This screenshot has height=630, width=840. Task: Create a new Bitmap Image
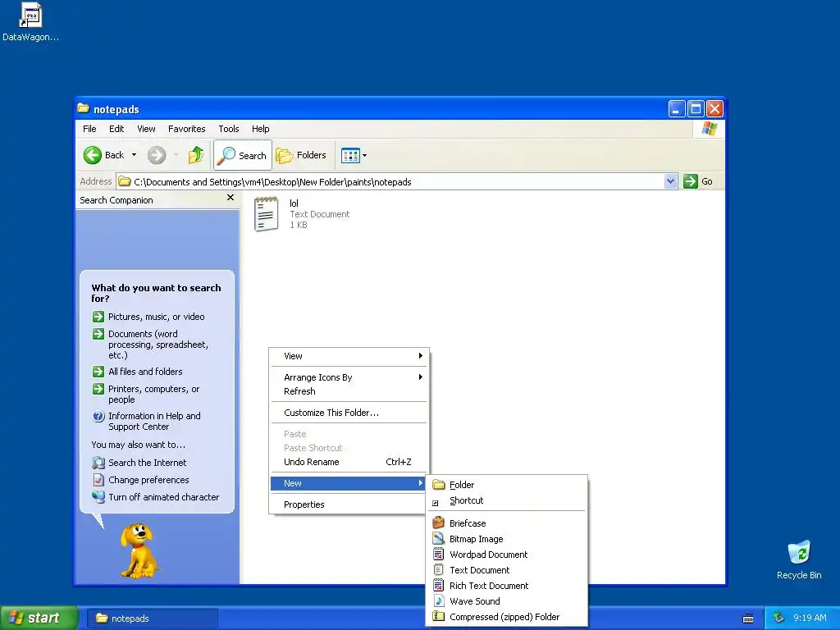(x=507, y=539)
